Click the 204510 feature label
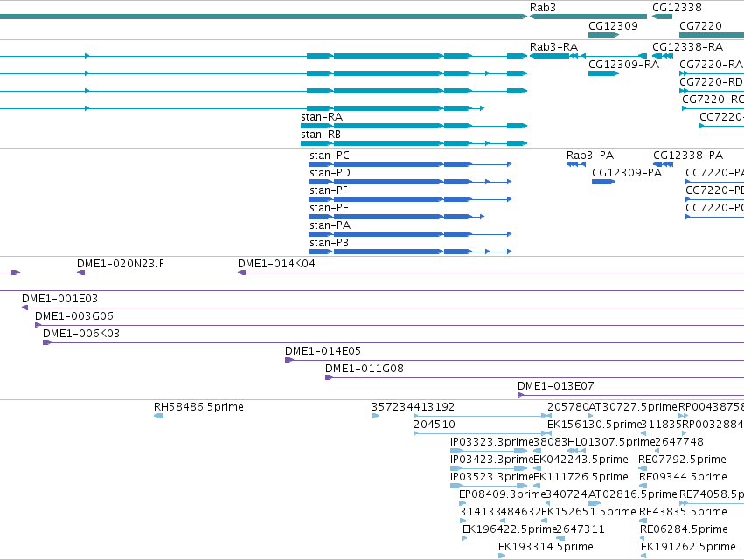Viewport: 744px width, 560px height. pos(435,425)
